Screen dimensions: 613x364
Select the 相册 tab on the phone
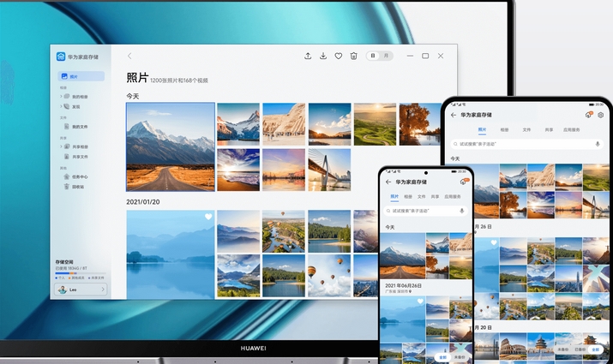click(408, 196)
